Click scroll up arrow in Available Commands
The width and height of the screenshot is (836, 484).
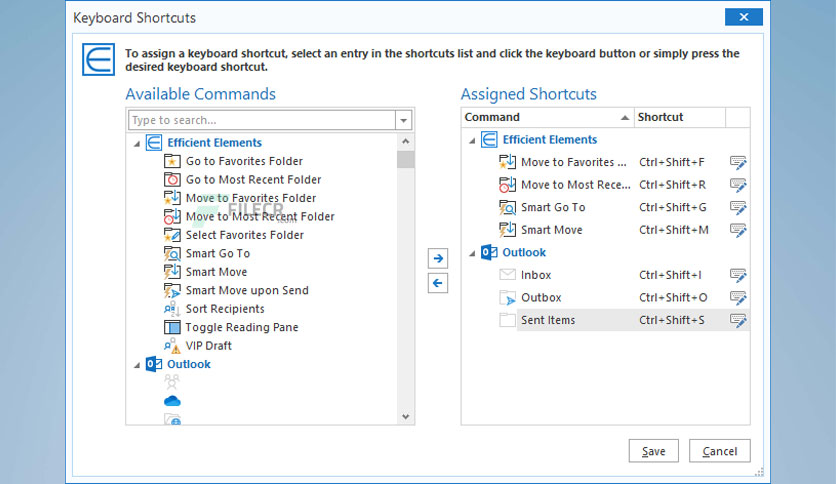(406, 141)
